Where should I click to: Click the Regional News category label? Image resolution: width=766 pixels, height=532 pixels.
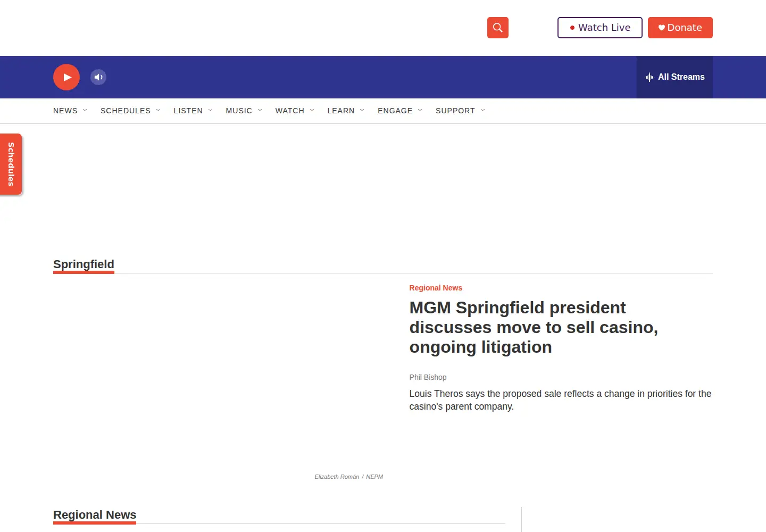[436, 288]
